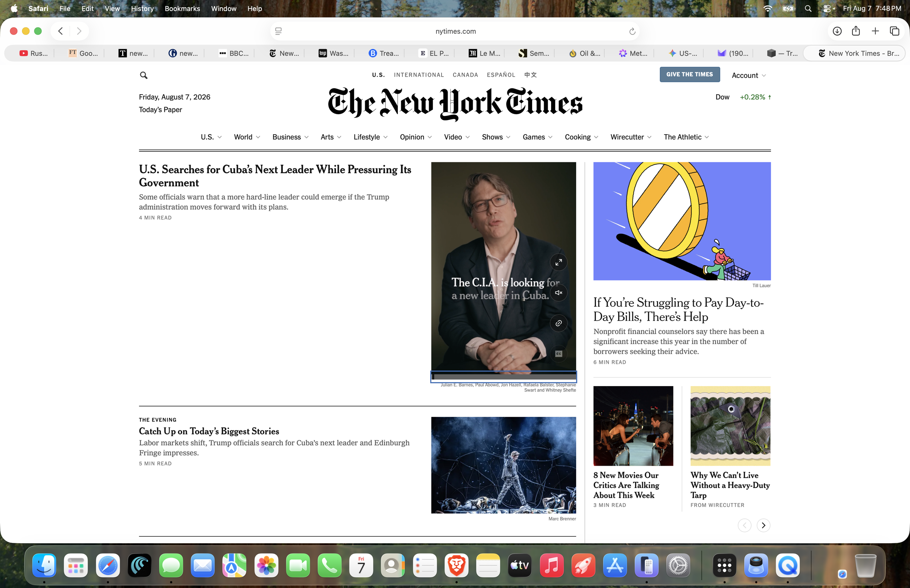Open the Cooking section dropdown
The height and width of the screenshot is (588, 910).
click(x=582, y=137)
